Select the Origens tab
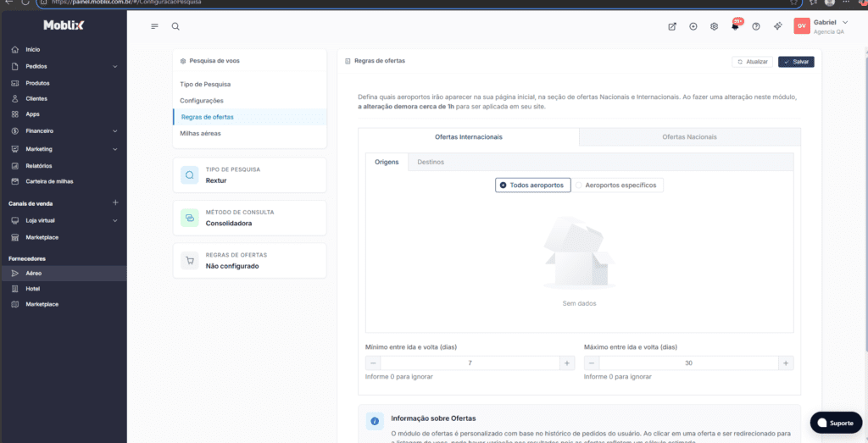Screen dimensions: 868x443 tap(387, 162)
